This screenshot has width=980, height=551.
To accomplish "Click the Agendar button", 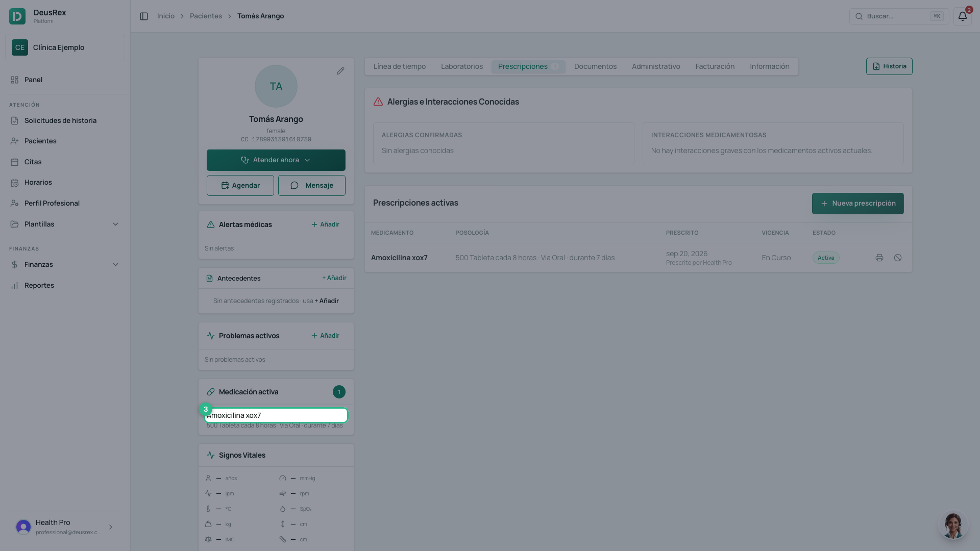I will [240, 186].
